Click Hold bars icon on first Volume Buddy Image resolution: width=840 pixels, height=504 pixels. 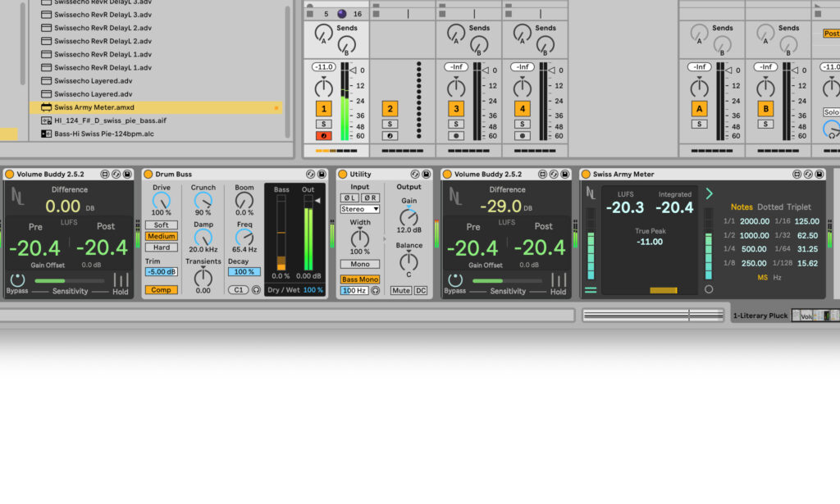(x=121, y=279)
